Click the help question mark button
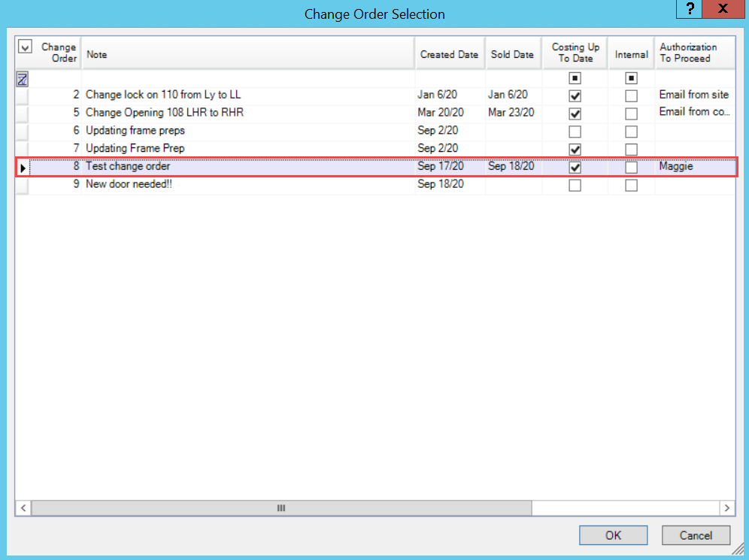 coord(689,10)
